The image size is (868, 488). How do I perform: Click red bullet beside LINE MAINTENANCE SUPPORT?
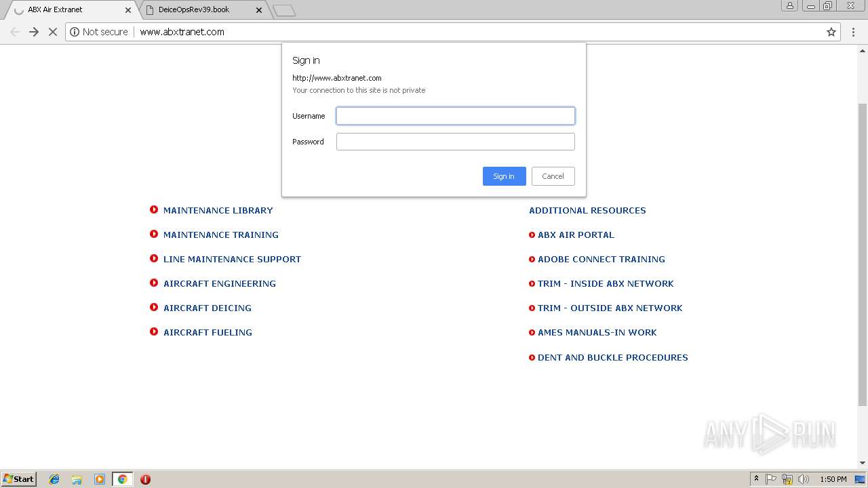154,259
